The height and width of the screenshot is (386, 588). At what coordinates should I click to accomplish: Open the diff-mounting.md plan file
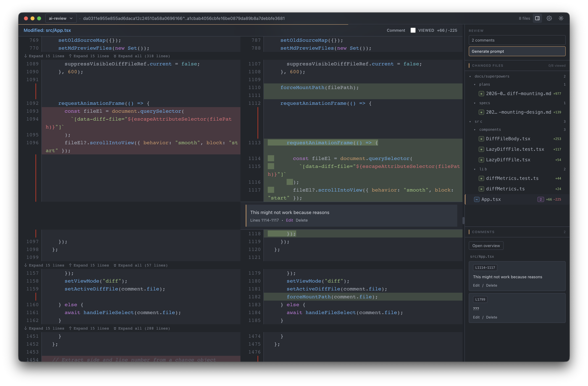pos(517,94)
